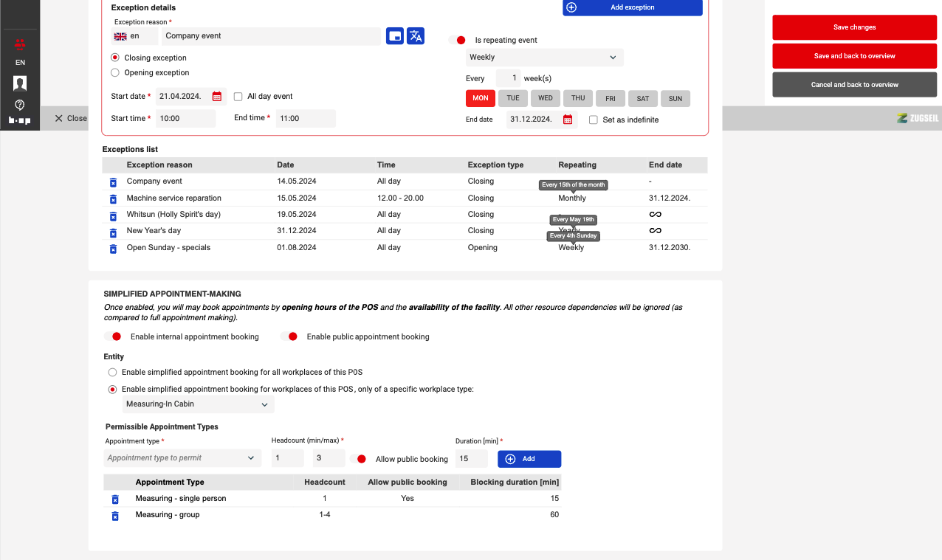942x560 pixels.
Task: Open the End date calendar picker
Action: click(568, 120)
